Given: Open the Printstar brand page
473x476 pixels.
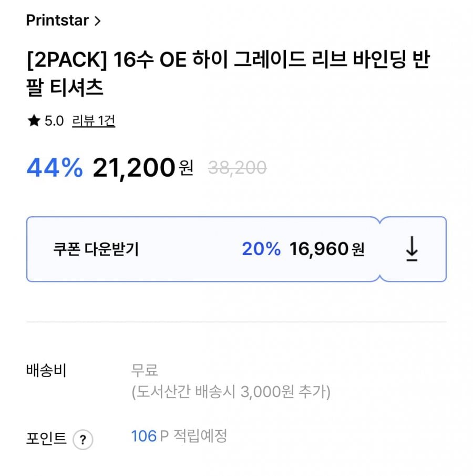Looking at the screenshot, I should point(57,21).
